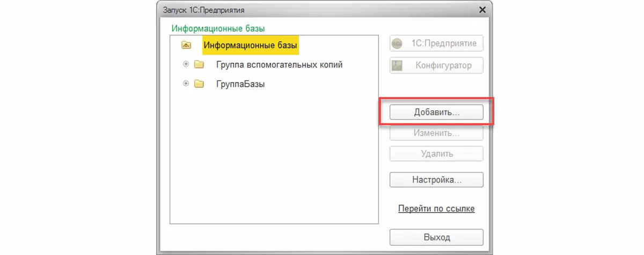Close the Запуск 1С:Предприятия dialog
Viewport: 644px width, 255px height.
[x=482, y=10]
